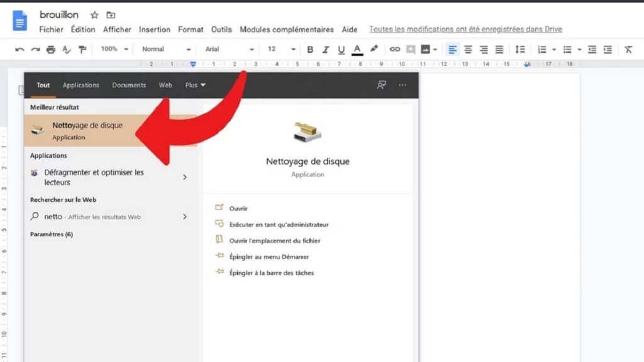Insert an image with the picture icon
The image size is (644, 362).
[x=426, y=50]
